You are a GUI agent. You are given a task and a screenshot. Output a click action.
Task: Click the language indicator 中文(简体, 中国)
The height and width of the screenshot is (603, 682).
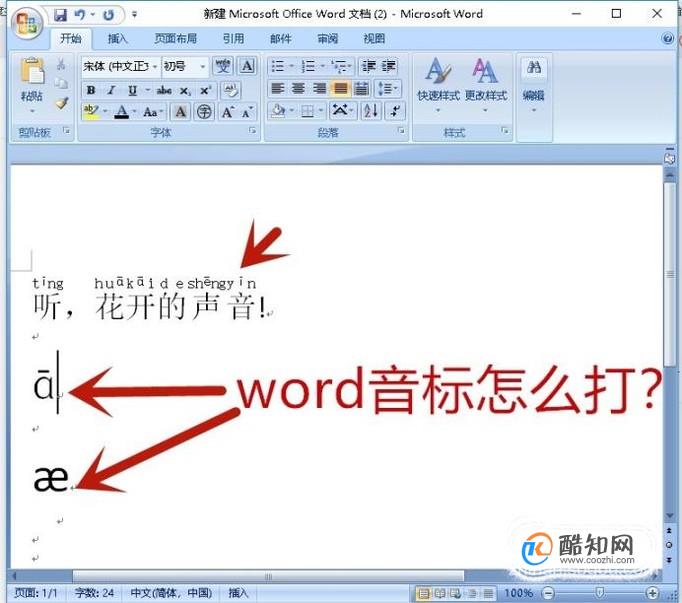click(x=171, y=593)
